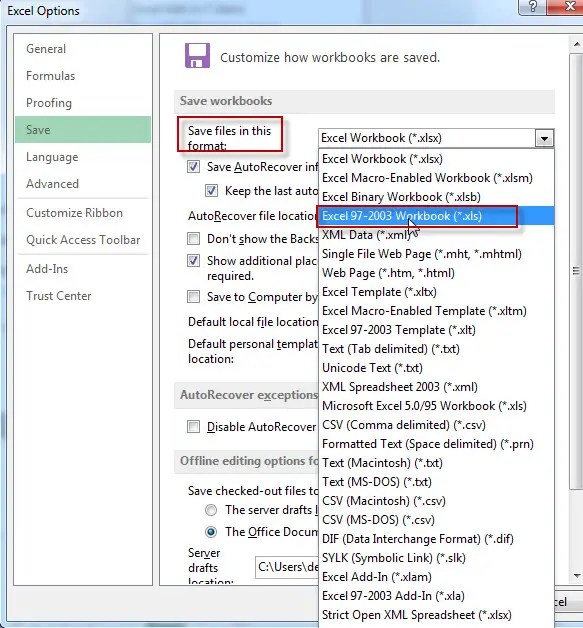Open the Trust Center category
The image size is (583, 628).
pyautogui.click(x=83, y=296)
